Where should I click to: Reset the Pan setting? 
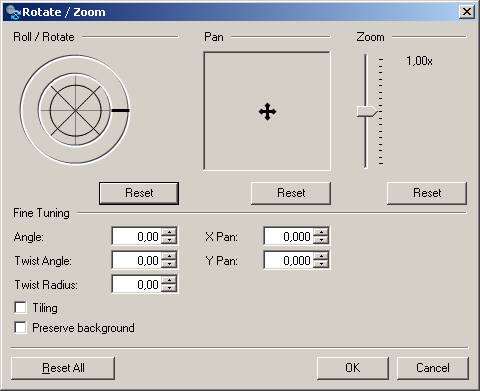[291, 193]
